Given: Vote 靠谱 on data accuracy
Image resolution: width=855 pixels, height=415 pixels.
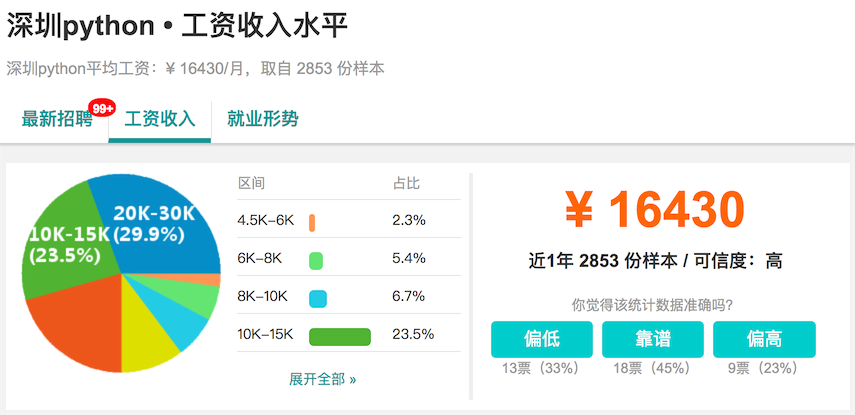Looking at the screenshot, I should [x=652, y=339].
